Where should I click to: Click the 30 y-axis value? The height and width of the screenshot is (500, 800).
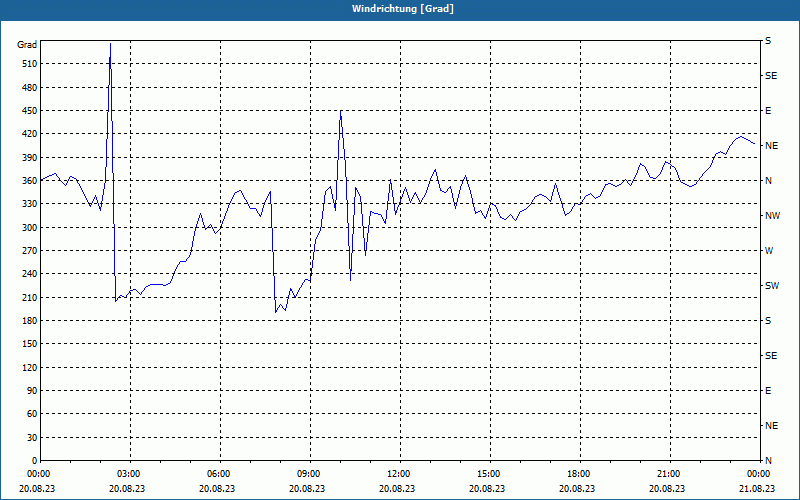[x=32, y=437]
